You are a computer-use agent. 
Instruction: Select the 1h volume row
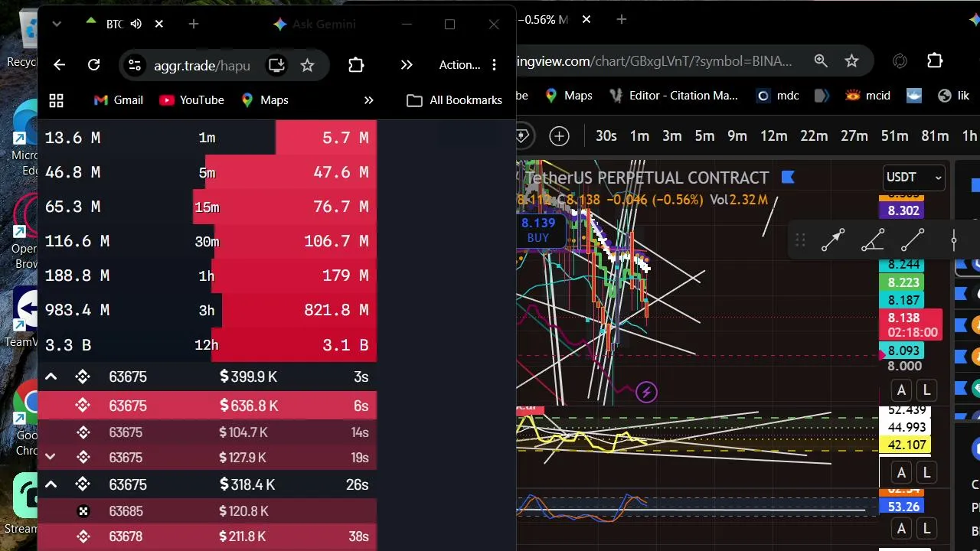207,275
